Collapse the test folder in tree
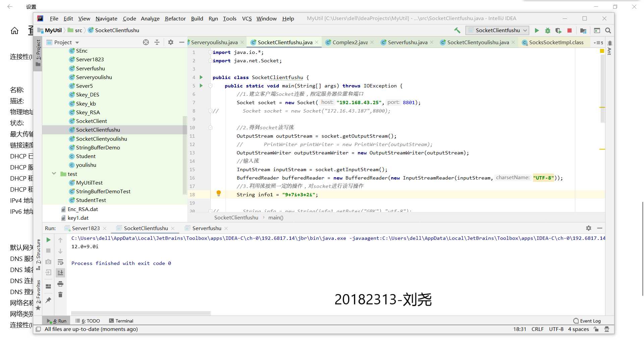The height and width of the screenshot is (345, 644). [x=54, y=174]
